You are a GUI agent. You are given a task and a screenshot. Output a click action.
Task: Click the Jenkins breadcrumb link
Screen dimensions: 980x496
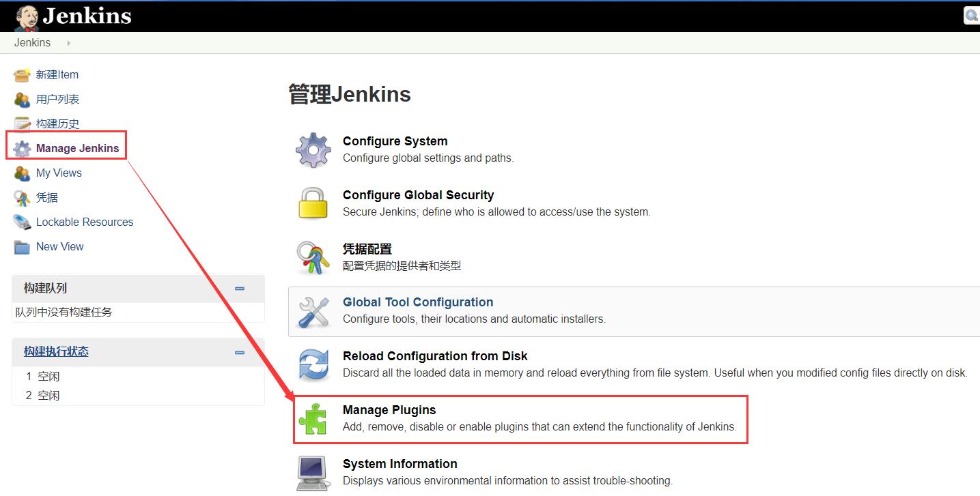click(32, 42)
